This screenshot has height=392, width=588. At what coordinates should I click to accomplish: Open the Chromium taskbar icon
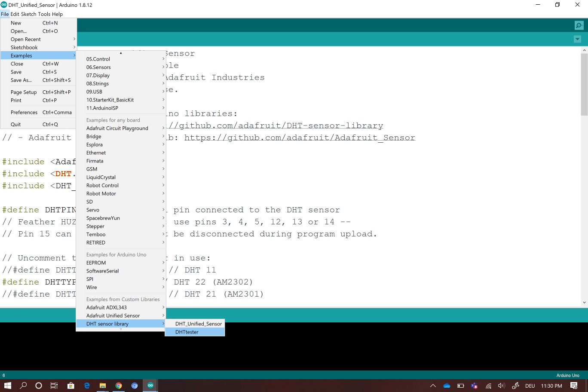point(135,386)
